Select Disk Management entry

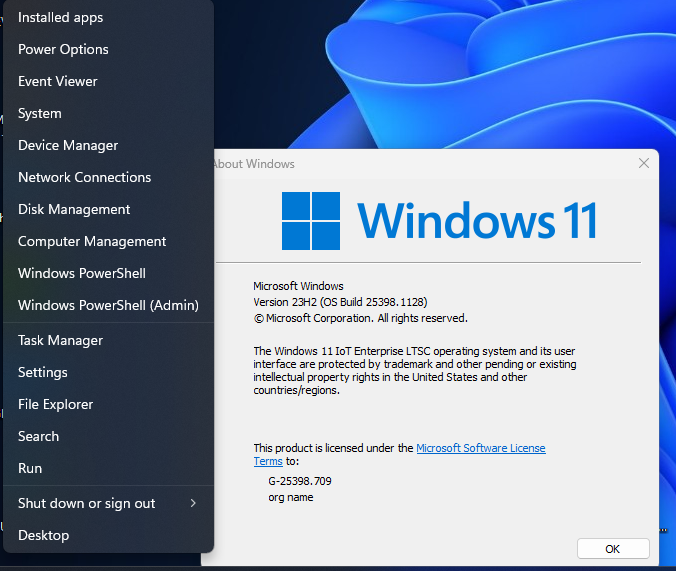pyautogui.click(x=108, y=209)
